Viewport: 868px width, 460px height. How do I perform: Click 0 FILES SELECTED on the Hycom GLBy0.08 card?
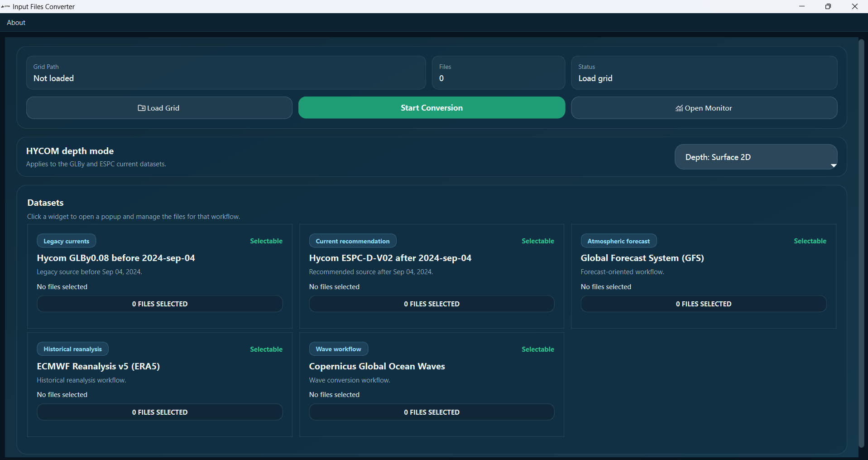(x=160, y=304)
